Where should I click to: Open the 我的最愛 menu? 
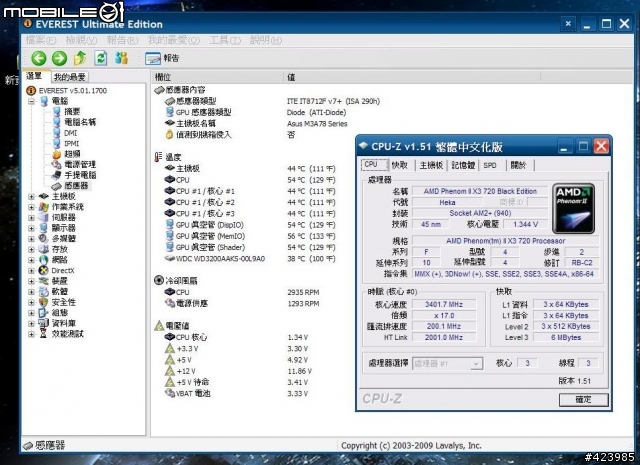173,40
